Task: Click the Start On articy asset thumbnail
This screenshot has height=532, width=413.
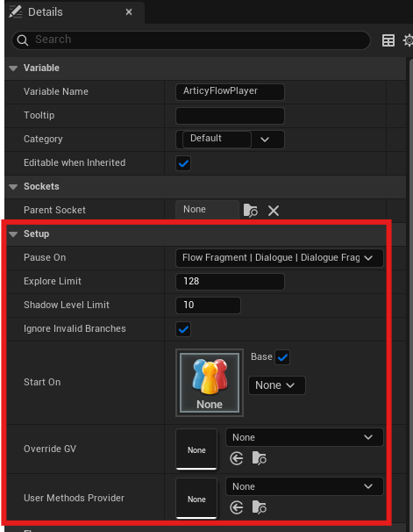Action: coord(210,383)
